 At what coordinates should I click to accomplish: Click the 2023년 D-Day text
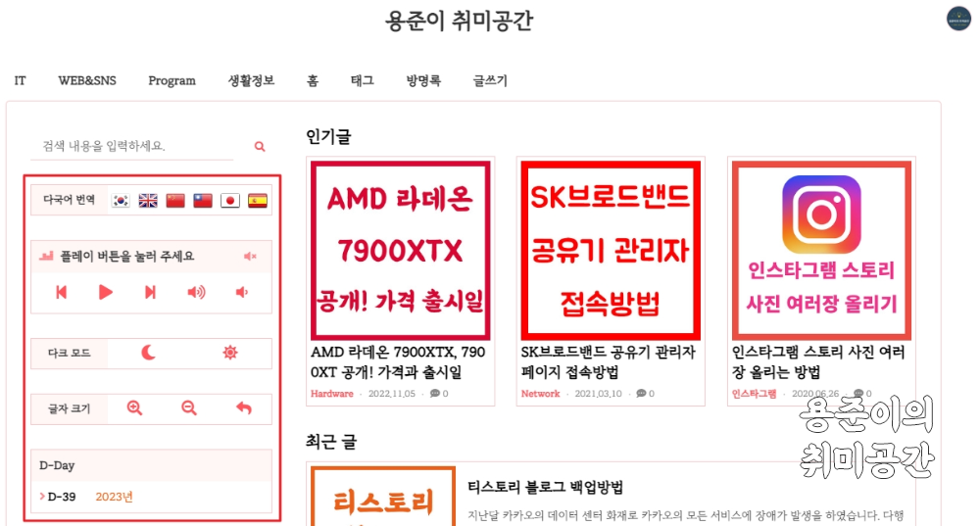[114, 497]
